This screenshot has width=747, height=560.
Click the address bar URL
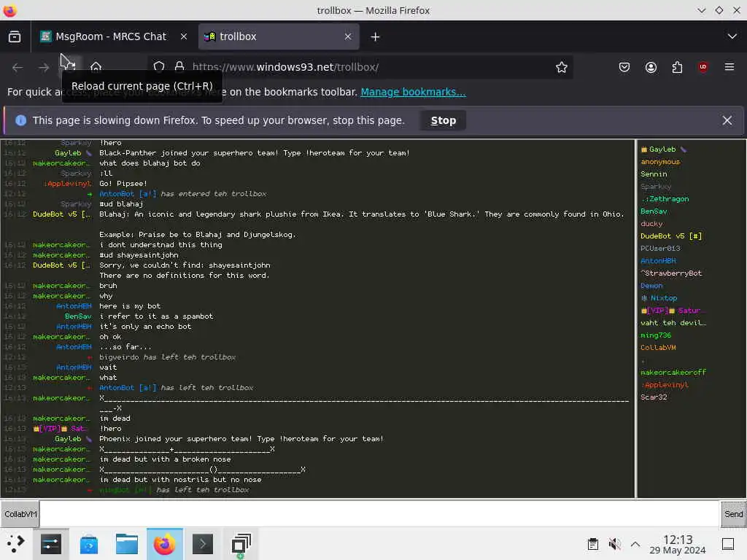(285, 67)
